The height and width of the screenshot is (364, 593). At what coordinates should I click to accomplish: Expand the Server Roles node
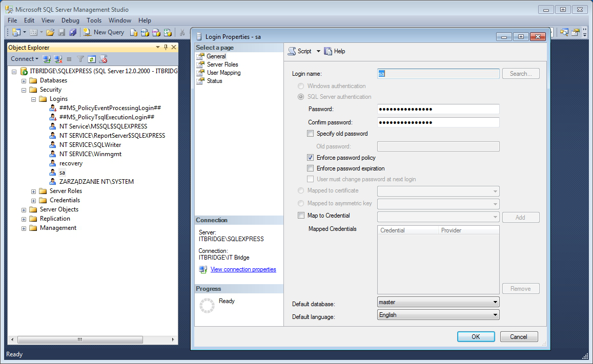click(x=34, y=191)
